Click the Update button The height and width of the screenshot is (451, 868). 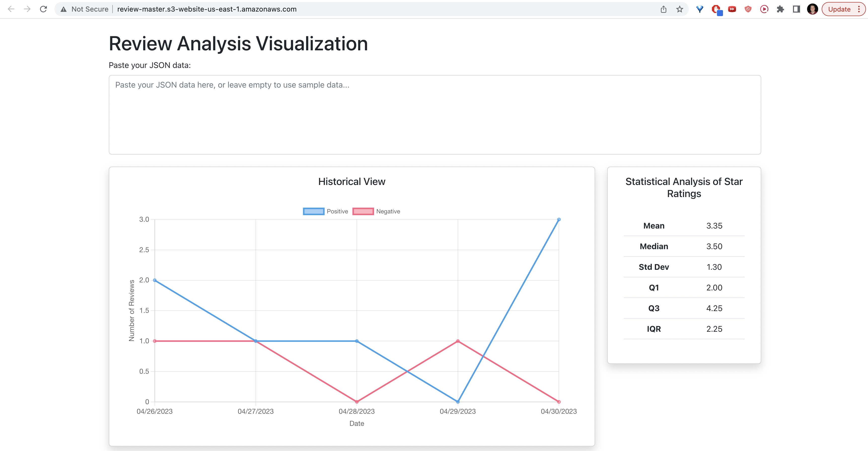click(x=839, y=9)
